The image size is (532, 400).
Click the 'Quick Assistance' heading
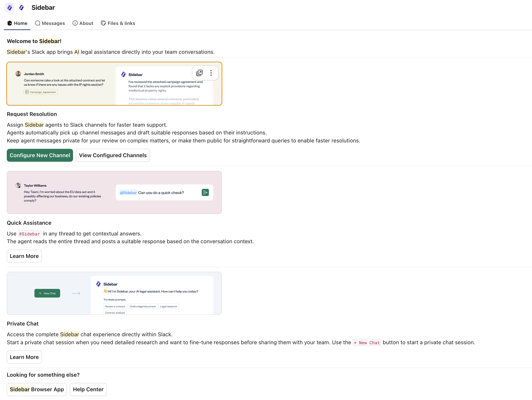[29, 223]
